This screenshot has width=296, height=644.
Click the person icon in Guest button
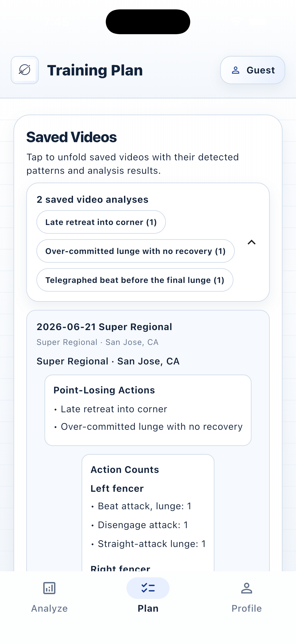click(235, 70)
